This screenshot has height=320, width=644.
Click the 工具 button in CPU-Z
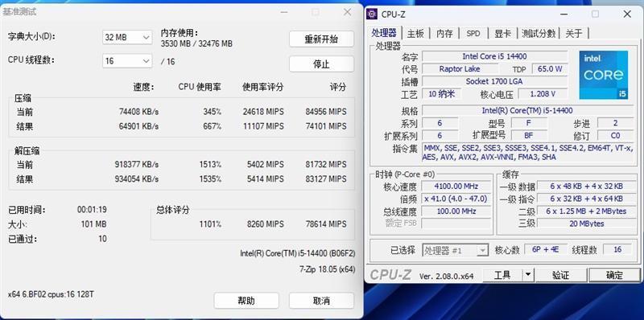(502, 275)
